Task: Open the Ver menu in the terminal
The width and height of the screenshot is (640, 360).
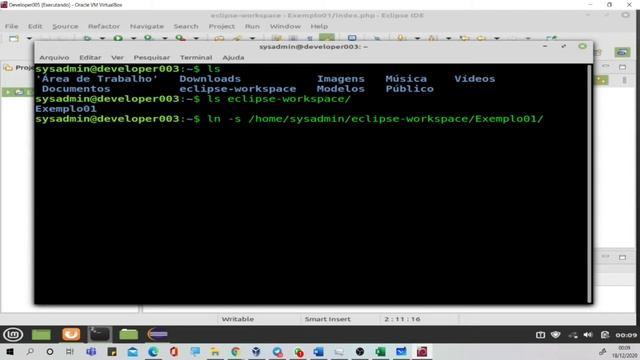Action: 117,58
